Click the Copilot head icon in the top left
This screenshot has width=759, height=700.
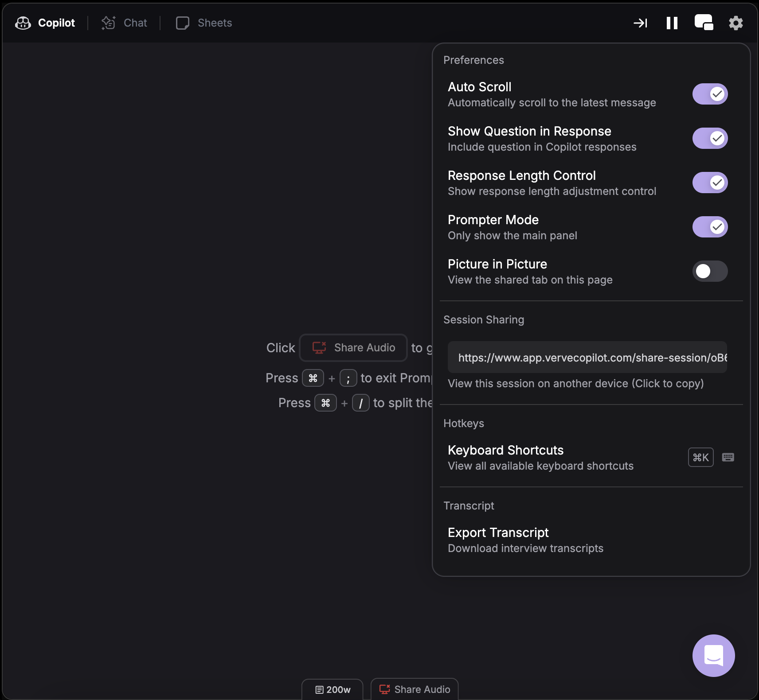pyautogui.click(x=23, y=23)
